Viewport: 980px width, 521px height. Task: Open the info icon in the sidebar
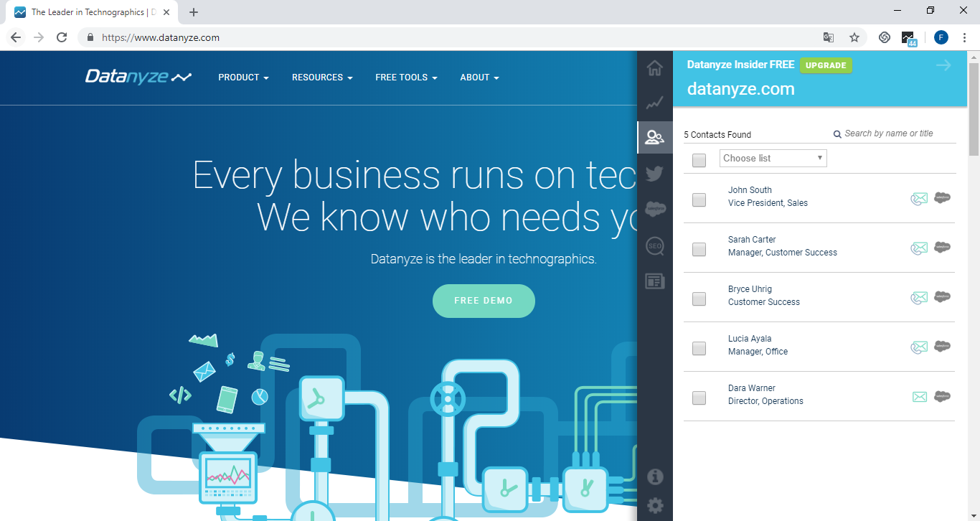pyautogui.click(x=655, y=477)
